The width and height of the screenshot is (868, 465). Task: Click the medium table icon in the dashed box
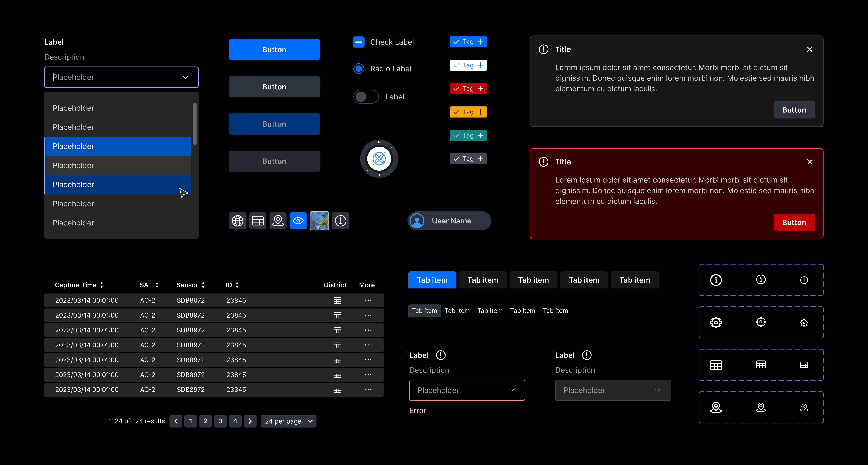tap(761, 364)
